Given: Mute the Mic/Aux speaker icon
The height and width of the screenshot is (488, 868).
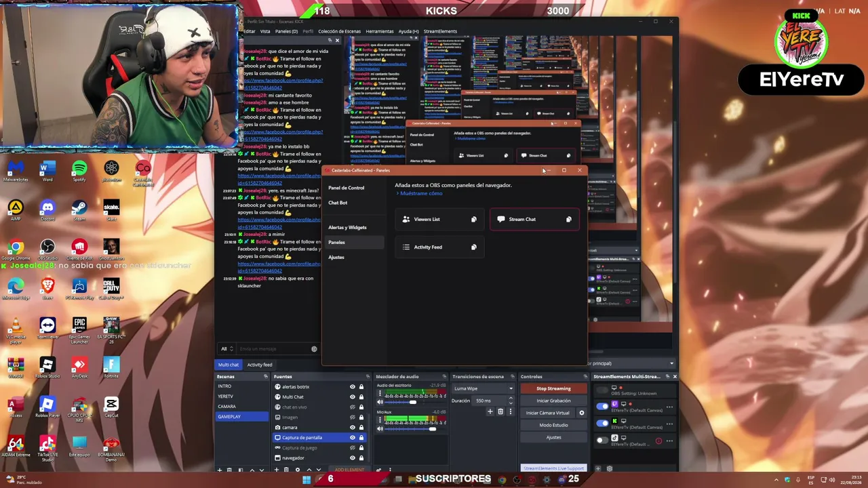Looking at the screenshot, I should coord(380,428).
